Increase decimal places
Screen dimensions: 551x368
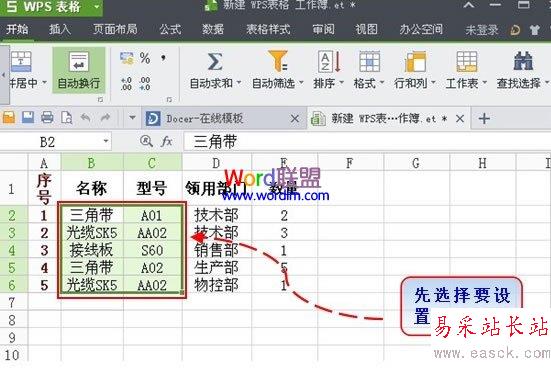point(126,84)
